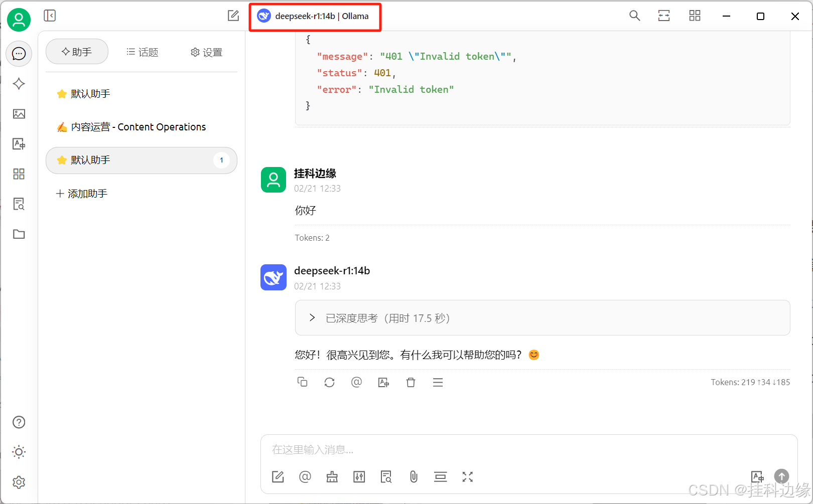Switch to the 话题 tab
Screen dimensions: 813x504
[x=142, y=52]
